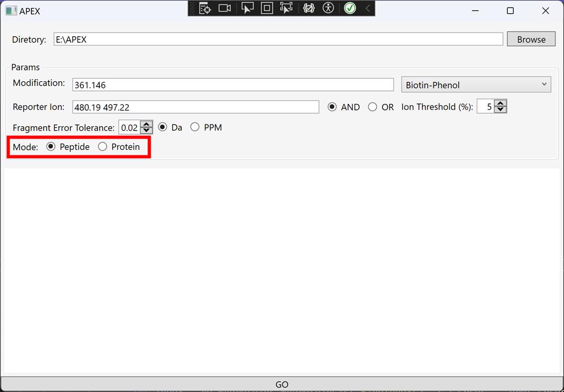Run the accessibility scan person icon
Image resolution: width=564 pixels, height=392 pixels.
click(328, 8)
